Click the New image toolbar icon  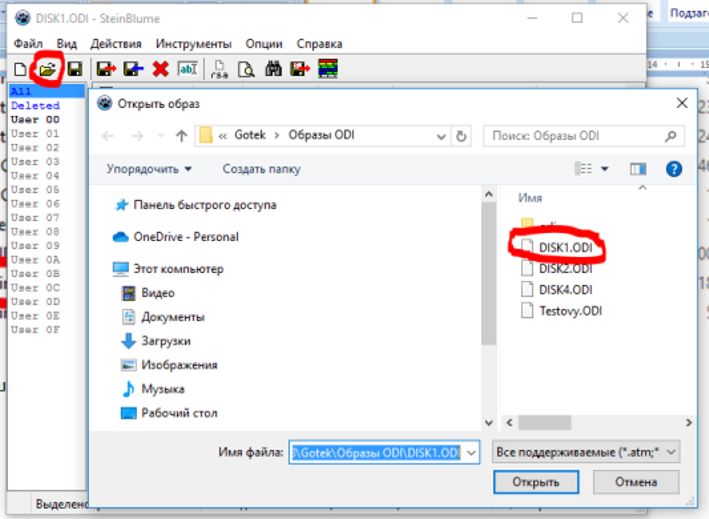click(x=20, y=69)
